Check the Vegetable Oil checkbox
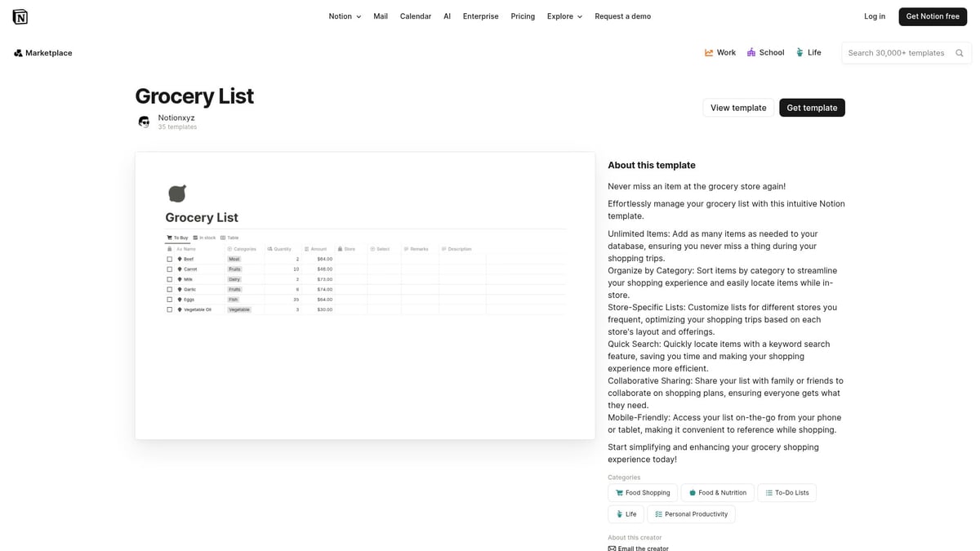Viewport: 980px width, 551px height. click(x=168, y=309)
